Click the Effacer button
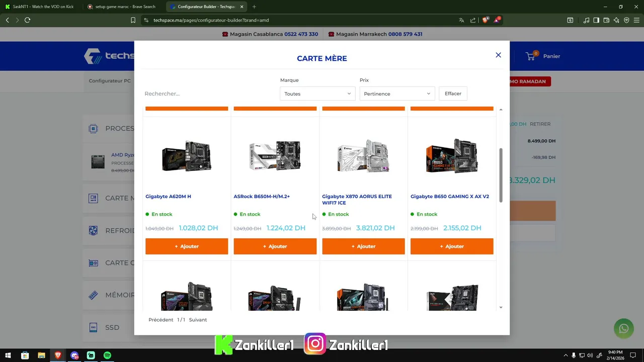This screenshot has height=362, width=644. [x=453, y=94]
